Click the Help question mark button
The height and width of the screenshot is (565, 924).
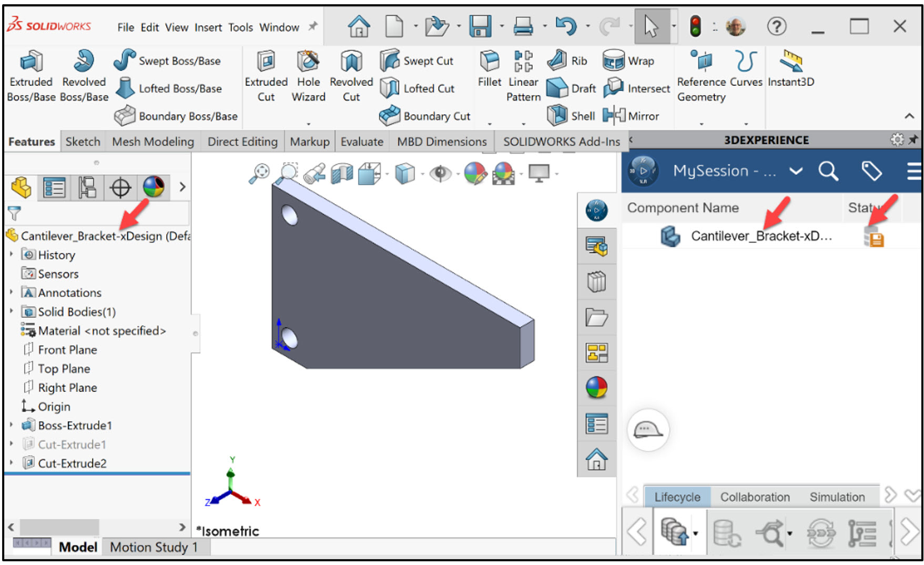tap(777, 25)
